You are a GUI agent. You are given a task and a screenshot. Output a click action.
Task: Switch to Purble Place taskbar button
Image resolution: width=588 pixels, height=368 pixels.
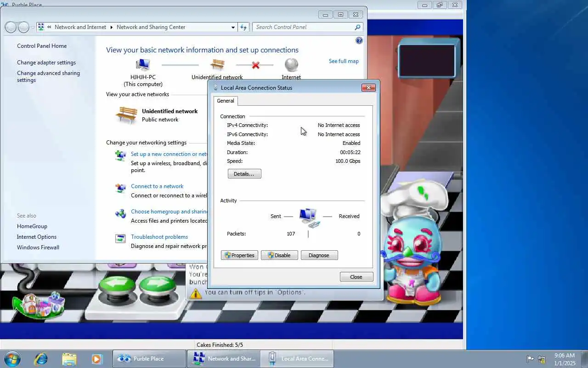point(149,359)
